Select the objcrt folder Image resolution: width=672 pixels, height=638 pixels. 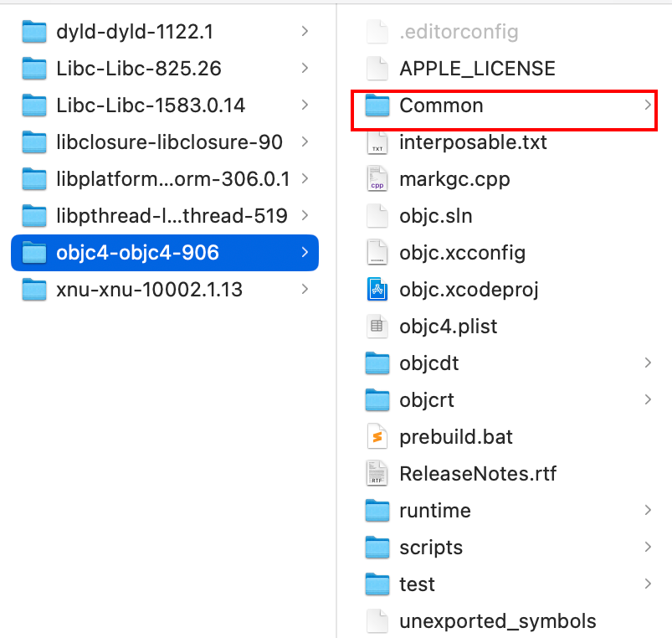pyautogui.click(x=427, y=400)
